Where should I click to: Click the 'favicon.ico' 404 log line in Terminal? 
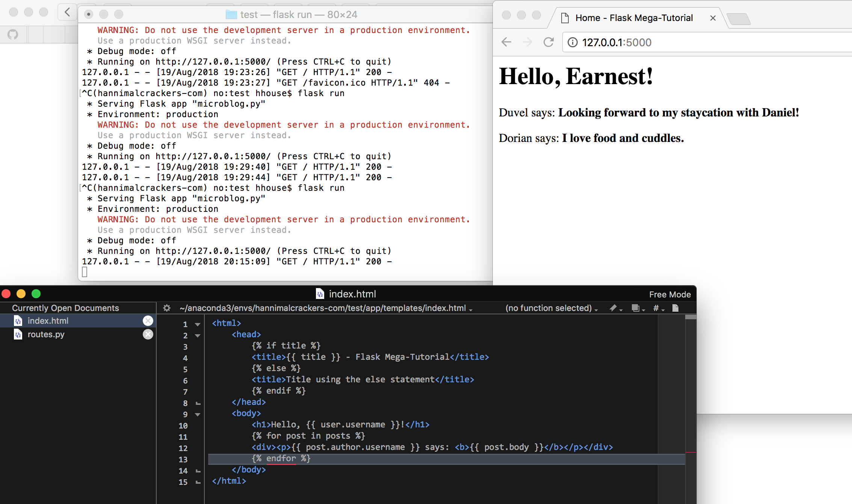pyautogui.click(x=266, y=83)
